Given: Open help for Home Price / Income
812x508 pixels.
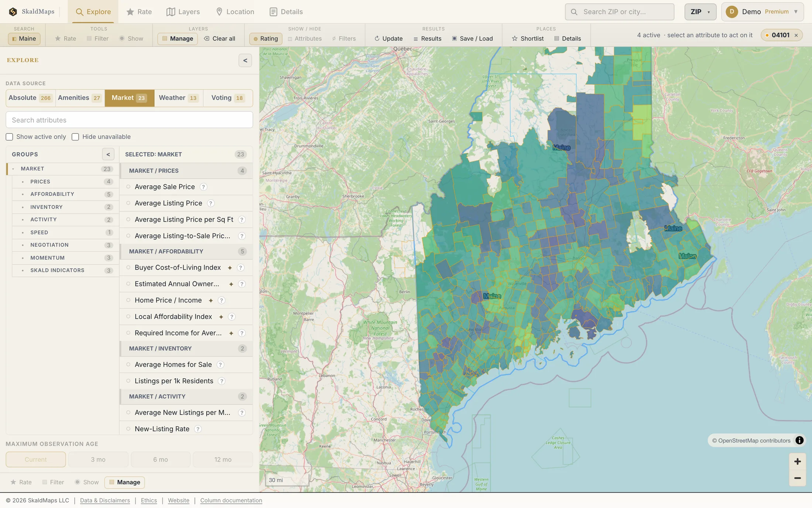Looking at the screenshot, I should (221, 300).
